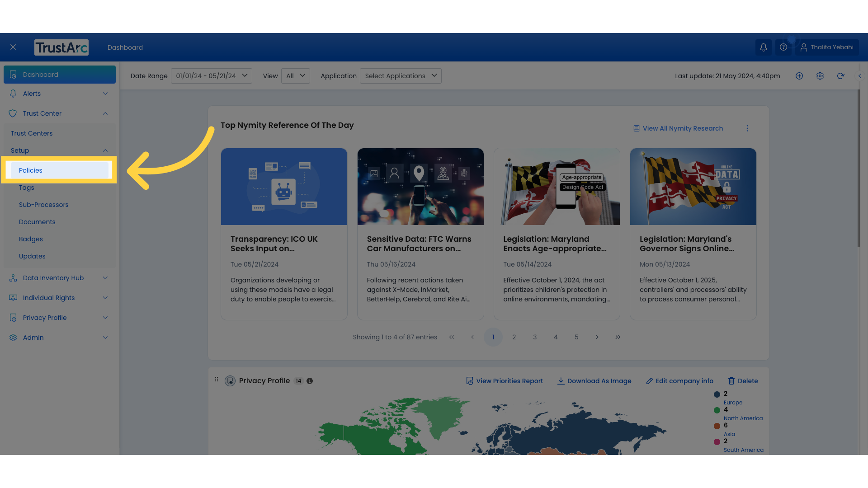Open the help question mark icon
Viewport: 868px width, 488px height.
click(783, 47)
